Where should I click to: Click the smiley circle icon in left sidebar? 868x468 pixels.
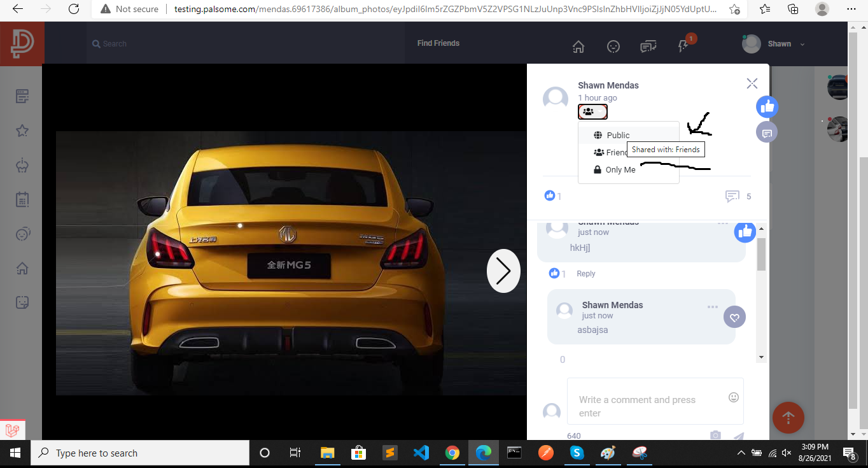point(22,234)
